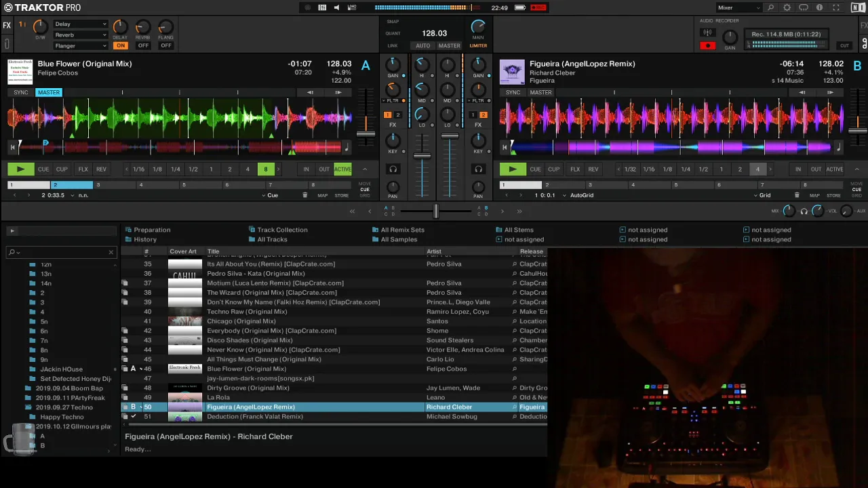Start audio recorder with red record button
The height and width of the screenshot is (488, 868).
click(x=707, y=46)
